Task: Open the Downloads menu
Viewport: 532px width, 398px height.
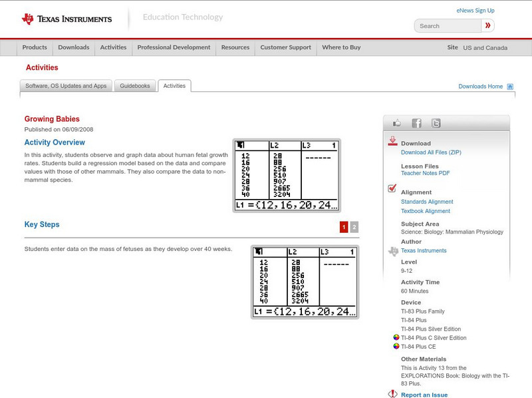Action: (74, 47)
